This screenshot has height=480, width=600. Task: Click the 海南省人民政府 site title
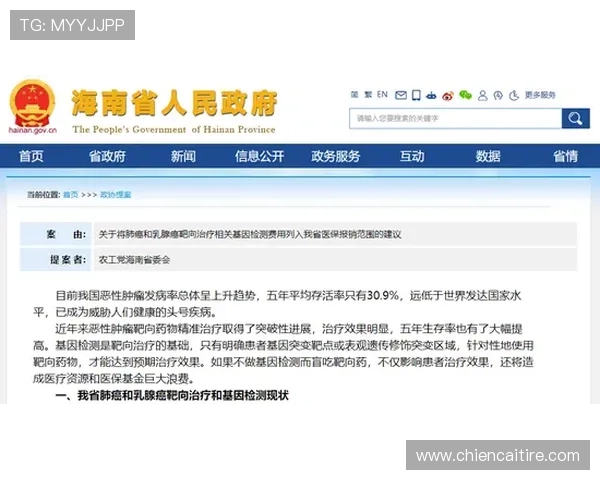tap(174, 103)
